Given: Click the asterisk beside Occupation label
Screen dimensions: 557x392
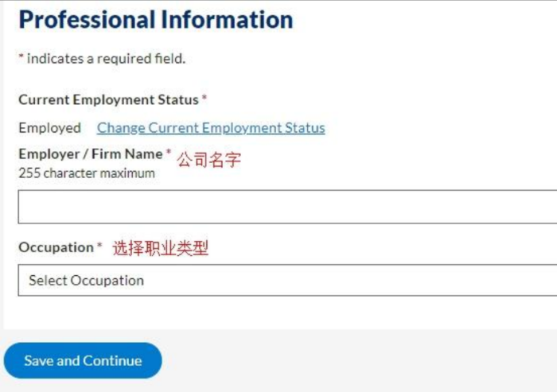Looking at the screenshot, I should 99,246.
